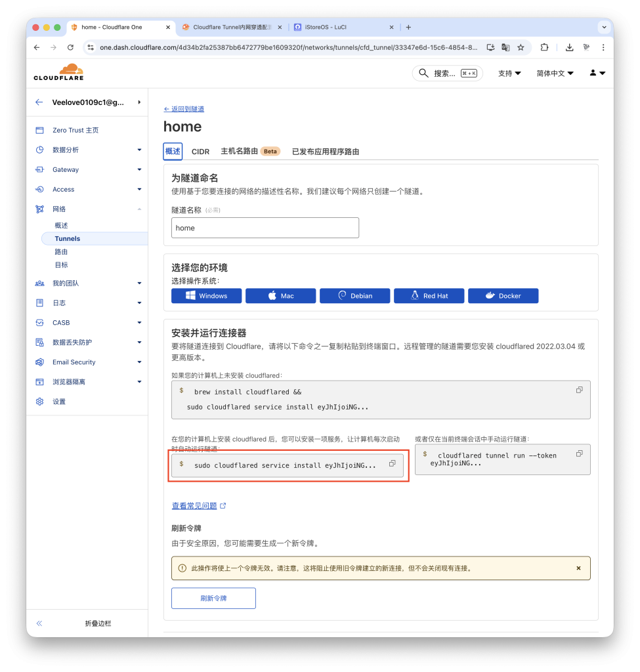640x672 pixels.
Task: Click the 刷新令牌 button
Action: (x=213, y=598)
